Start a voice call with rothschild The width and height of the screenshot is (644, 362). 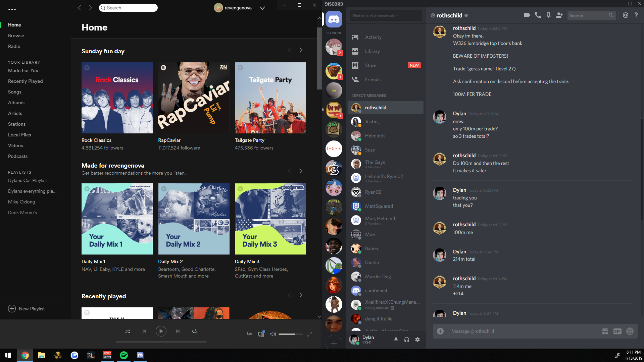pyautogui.click(x=538, y=15)
